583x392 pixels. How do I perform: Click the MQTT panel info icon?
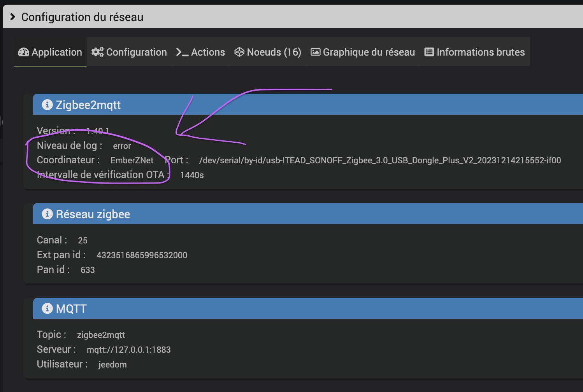[x=47, y=308]
